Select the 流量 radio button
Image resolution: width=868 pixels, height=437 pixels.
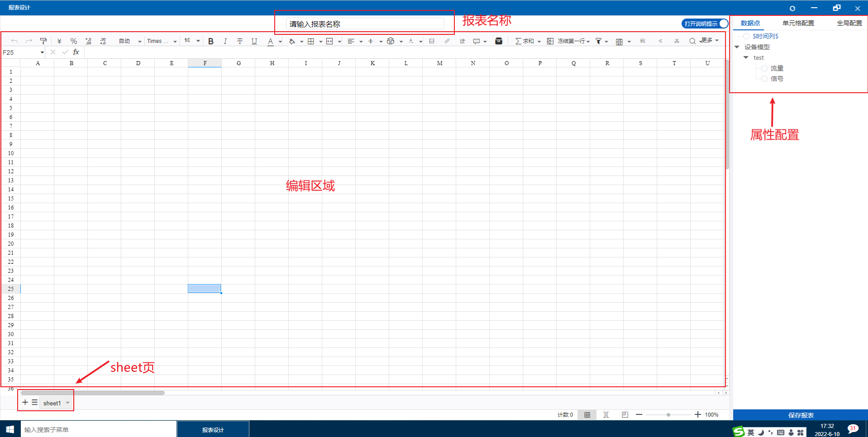764,68
